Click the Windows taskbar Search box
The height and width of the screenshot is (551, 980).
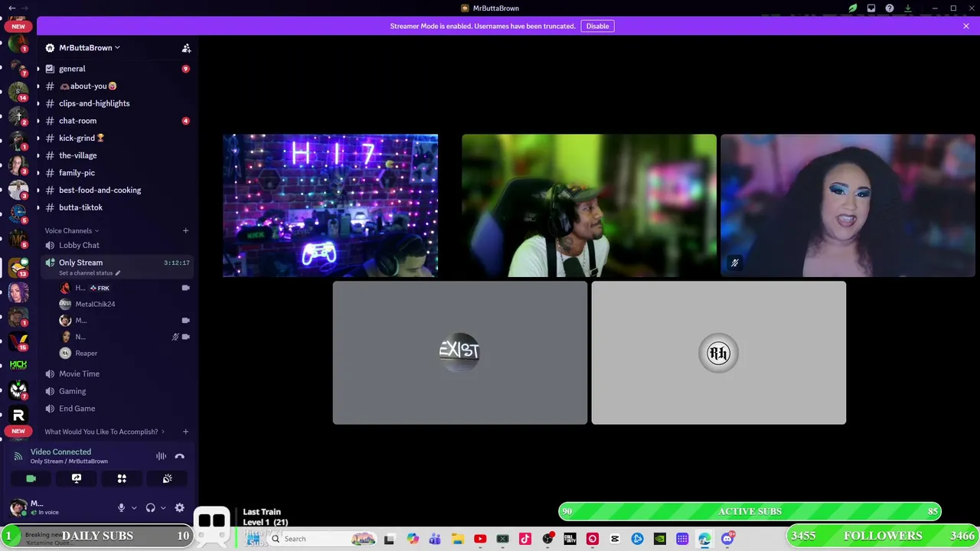[x=322, y=539]
